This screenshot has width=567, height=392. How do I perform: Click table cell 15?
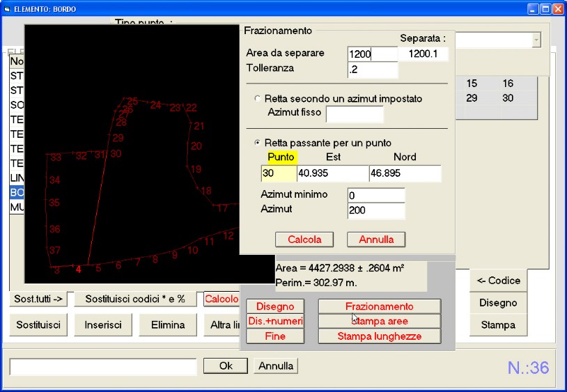[472, 84]
